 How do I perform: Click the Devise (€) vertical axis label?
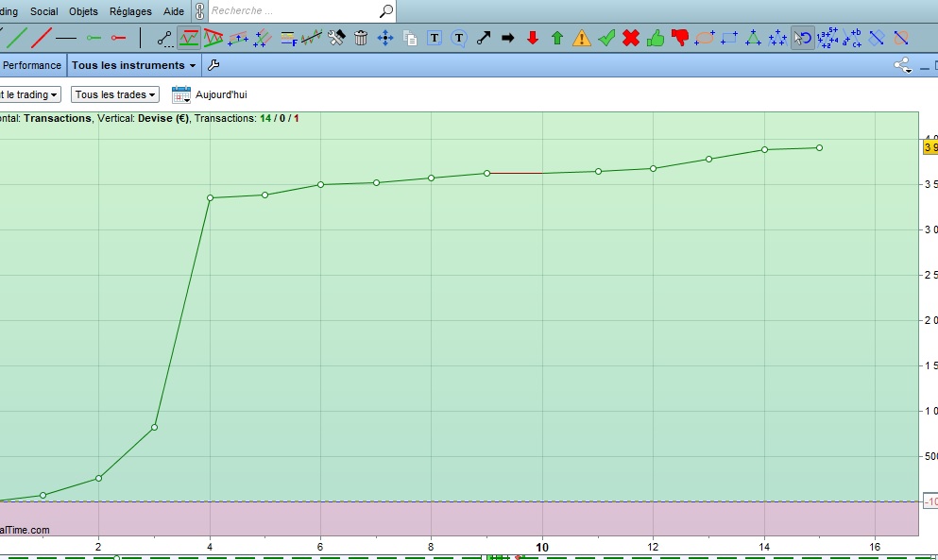click(x=163, y=118)
